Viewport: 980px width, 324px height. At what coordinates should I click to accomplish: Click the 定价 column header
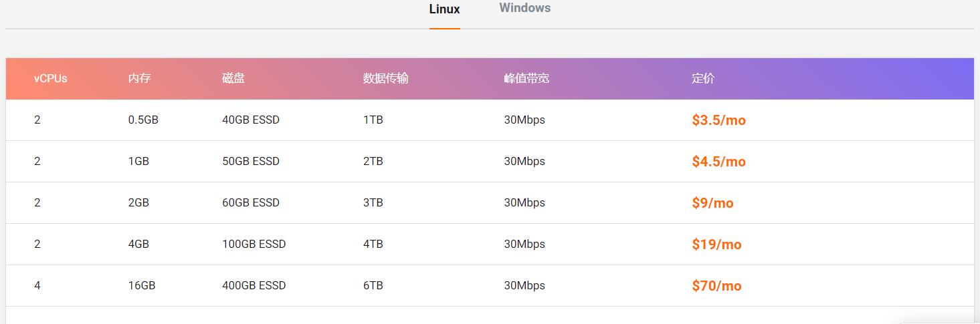pos(703,78)
